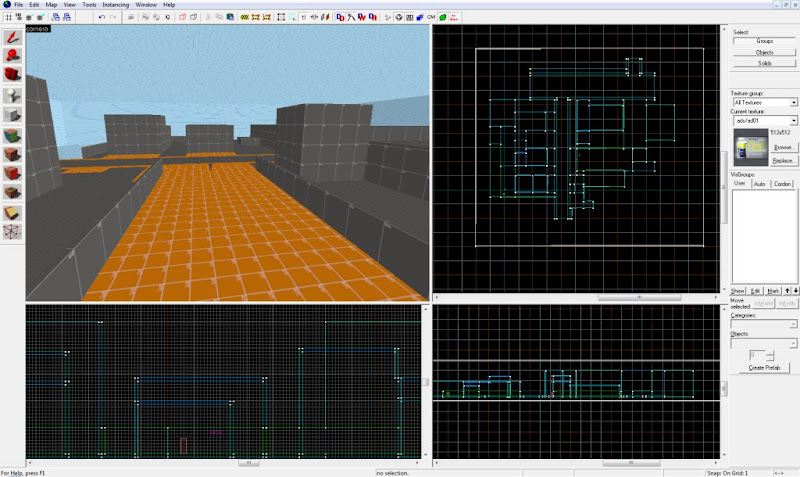Select the Apply Current Texture tool

coord(12,154)
